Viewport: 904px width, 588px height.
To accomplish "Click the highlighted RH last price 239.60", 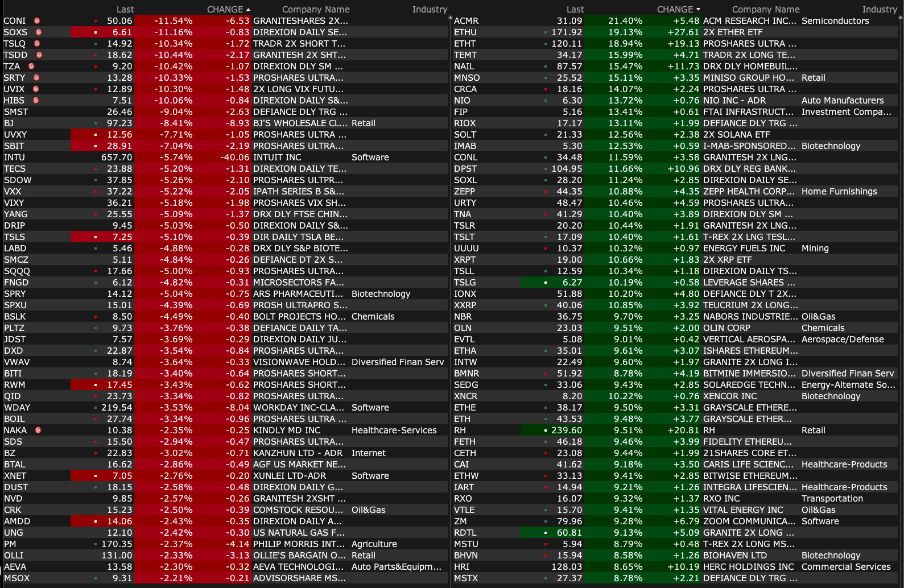I will (x=566, y=430).
